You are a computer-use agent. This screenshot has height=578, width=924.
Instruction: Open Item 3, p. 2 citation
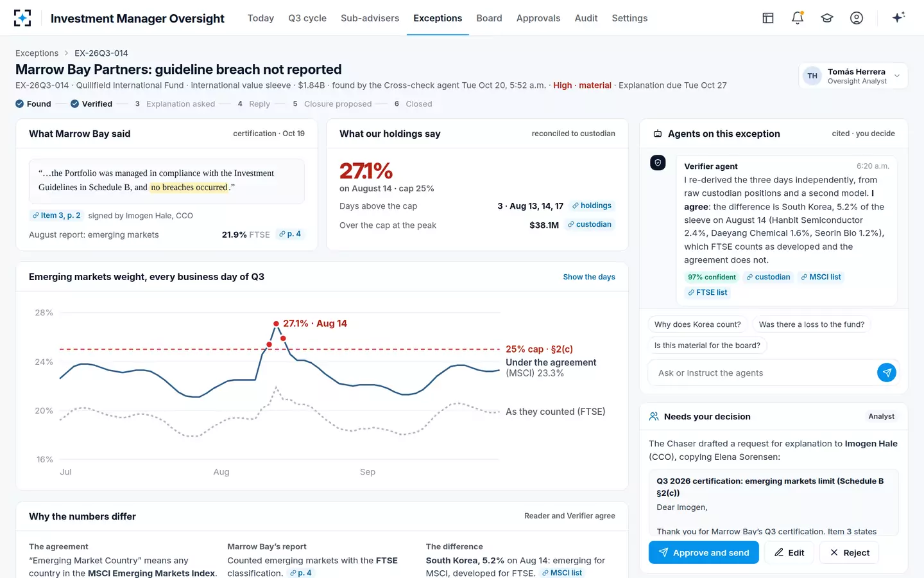56,215
